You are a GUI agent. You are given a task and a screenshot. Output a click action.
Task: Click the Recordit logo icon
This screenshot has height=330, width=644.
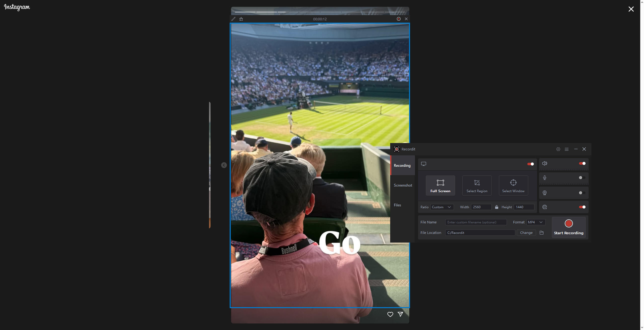point(396,149)
